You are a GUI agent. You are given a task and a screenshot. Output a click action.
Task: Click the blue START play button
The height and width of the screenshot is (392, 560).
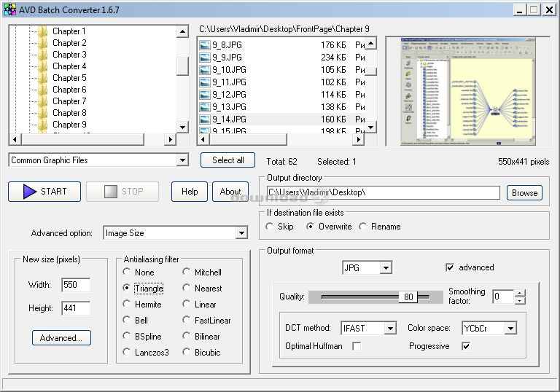click(30, 192)
